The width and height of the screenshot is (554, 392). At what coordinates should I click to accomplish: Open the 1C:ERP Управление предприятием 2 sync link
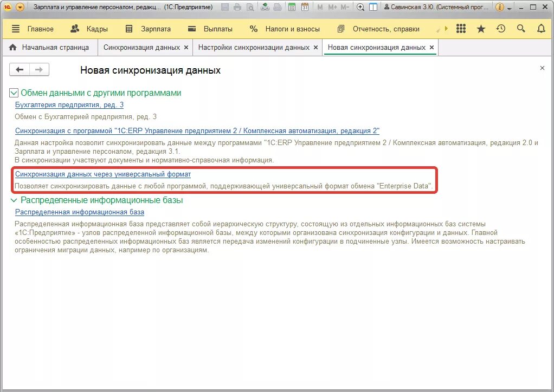(197, 131)
